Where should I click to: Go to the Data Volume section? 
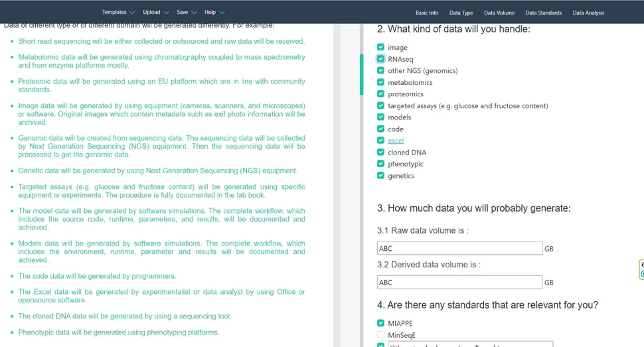coord(499,13)
